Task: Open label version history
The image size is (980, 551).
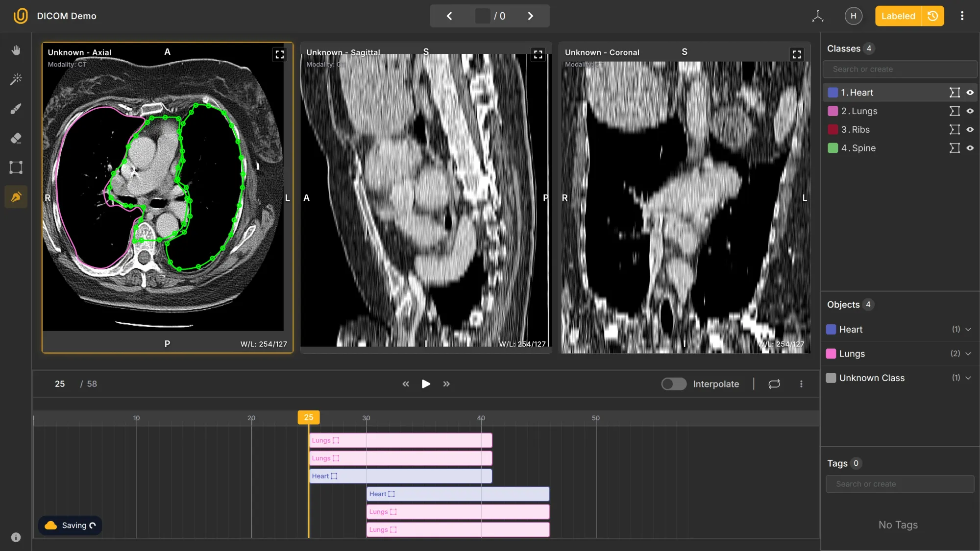Action: pos(932,16)
